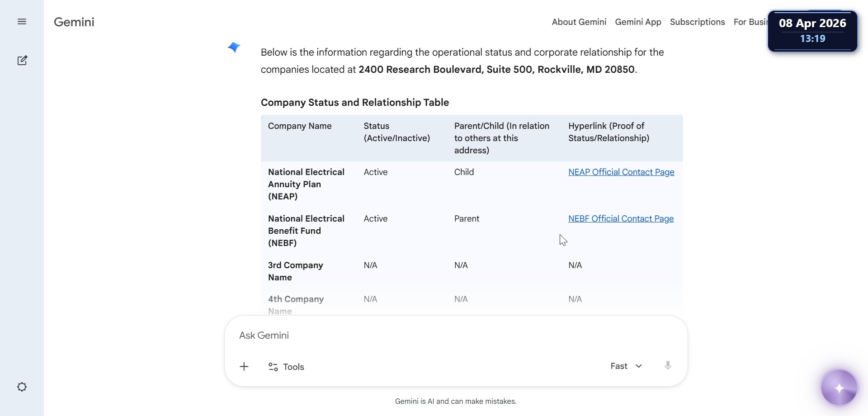Select the National Electrical Benefit Fund cell

point(306,231)
